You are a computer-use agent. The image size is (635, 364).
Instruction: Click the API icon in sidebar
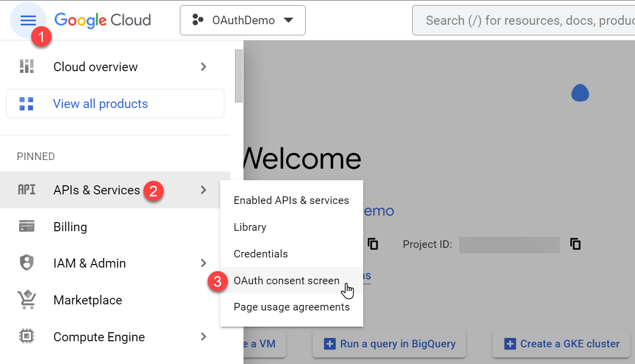(x=27, y=190)
